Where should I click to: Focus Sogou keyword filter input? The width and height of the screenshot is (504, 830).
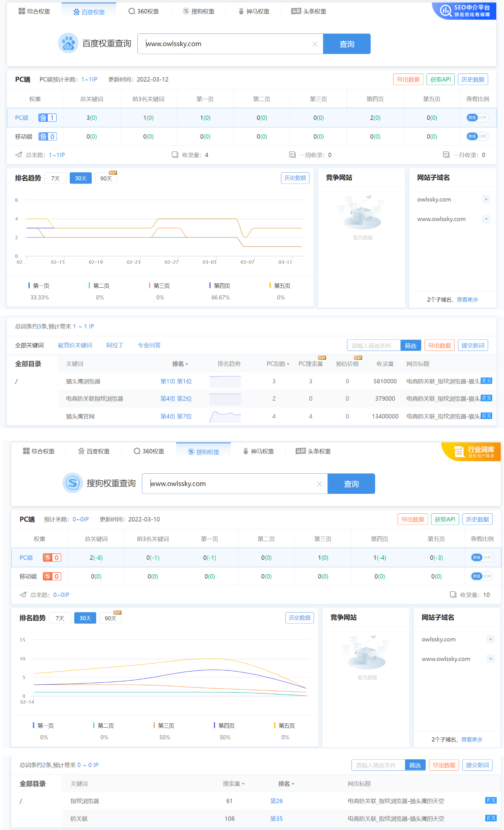point(378,765)
